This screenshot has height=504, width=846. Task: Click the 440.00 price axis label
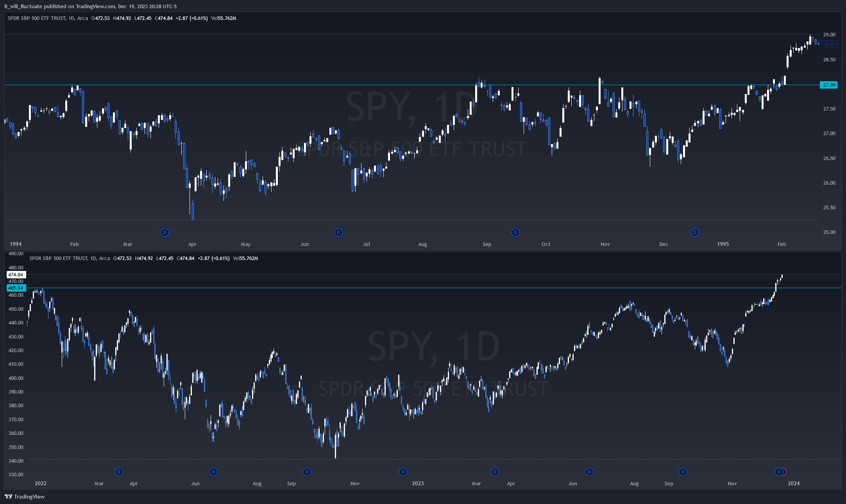click(16, 323)
